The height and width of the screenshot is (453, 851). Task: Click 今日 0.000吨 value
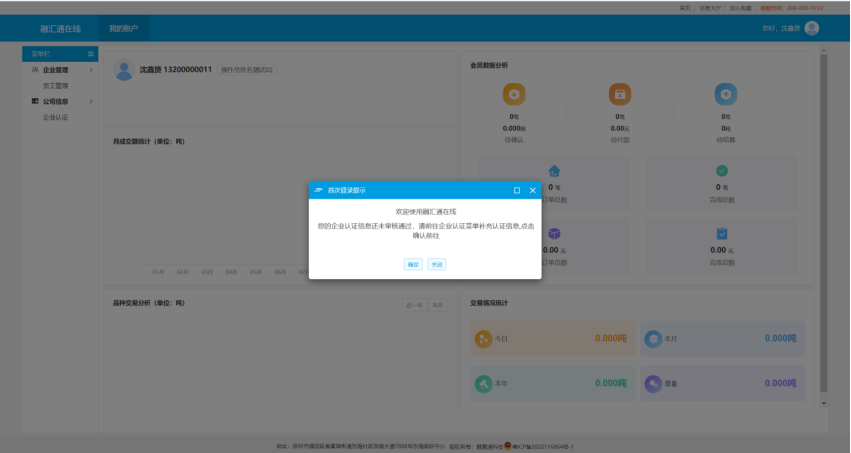click(611, 339)
